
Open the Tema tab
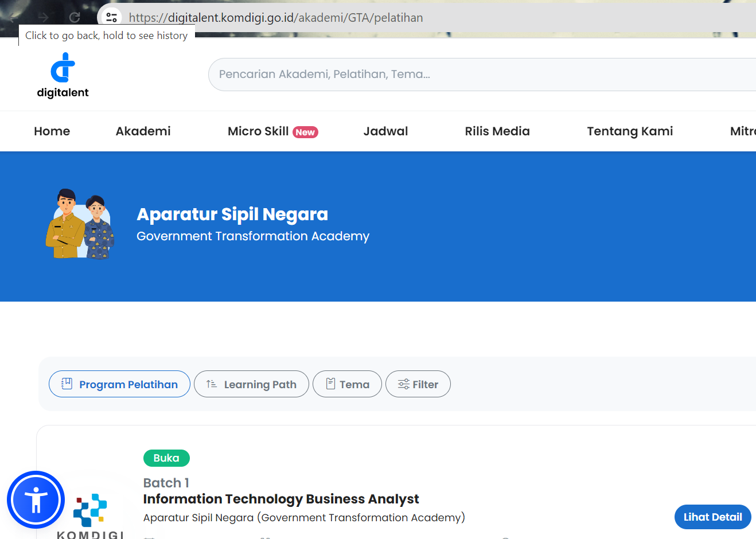347,384
